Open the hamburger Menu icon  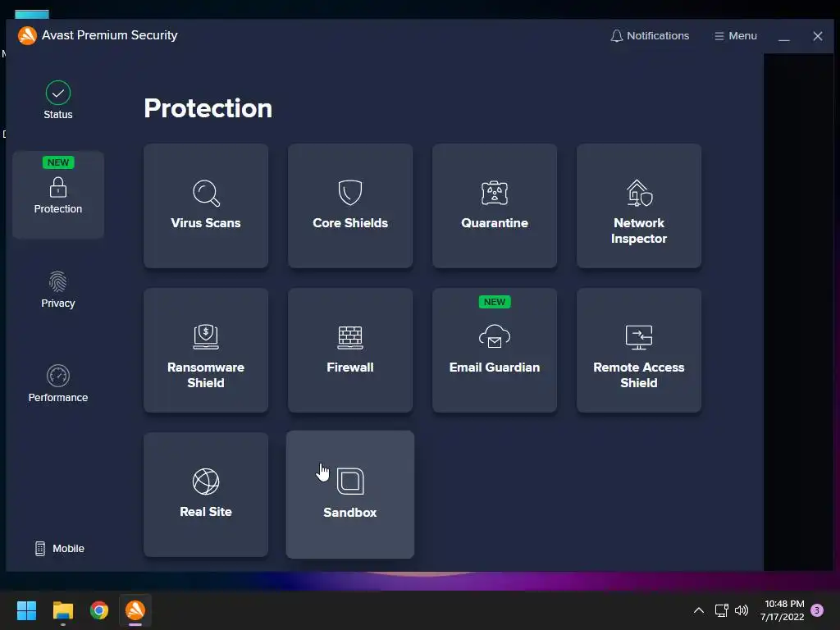tap(719, 36)
